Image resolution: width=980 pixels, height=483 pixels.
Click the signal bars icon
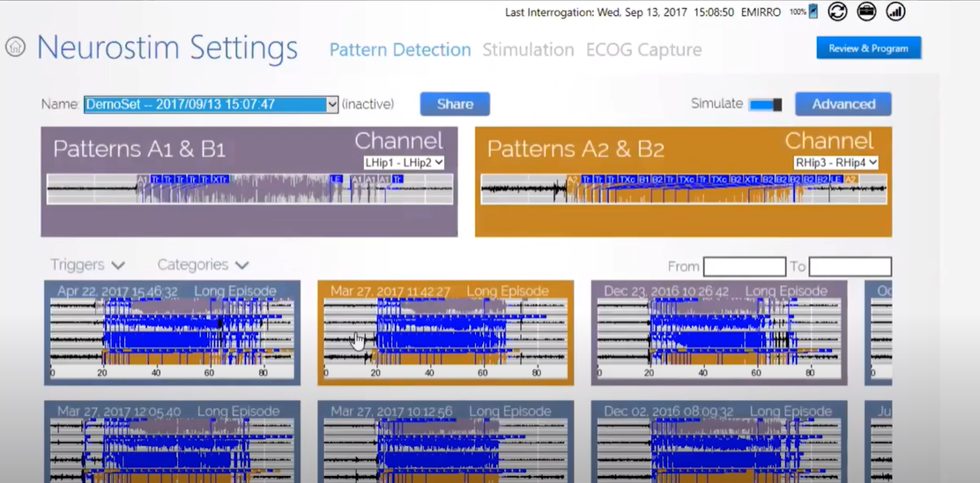click(x=895, y=11)
